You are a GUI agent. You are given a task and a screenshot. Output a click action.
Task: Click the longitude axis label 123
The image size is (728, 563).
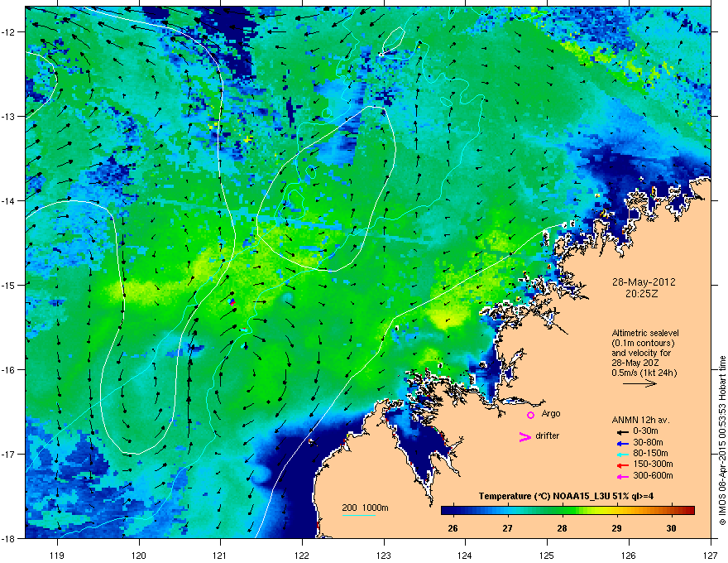pyautogui.click(x=384, y=555)
